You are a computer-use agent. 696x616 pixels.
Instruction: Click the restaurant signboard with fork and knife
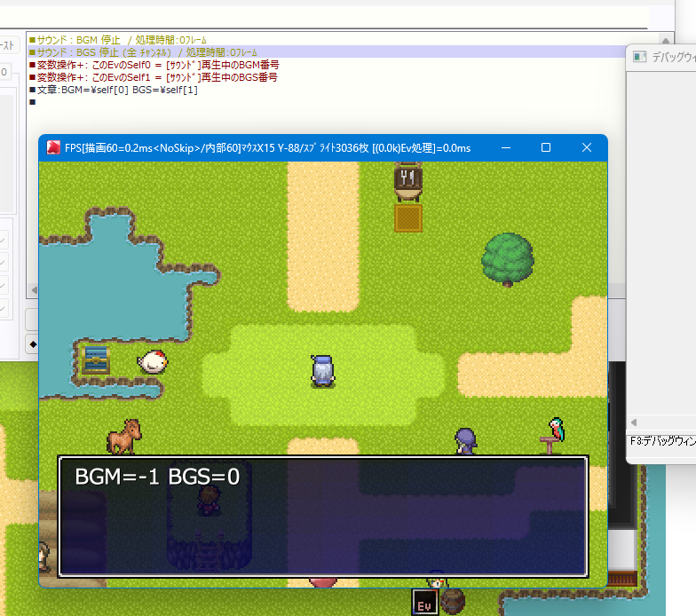pyautogui.click(x=407, y=179)
